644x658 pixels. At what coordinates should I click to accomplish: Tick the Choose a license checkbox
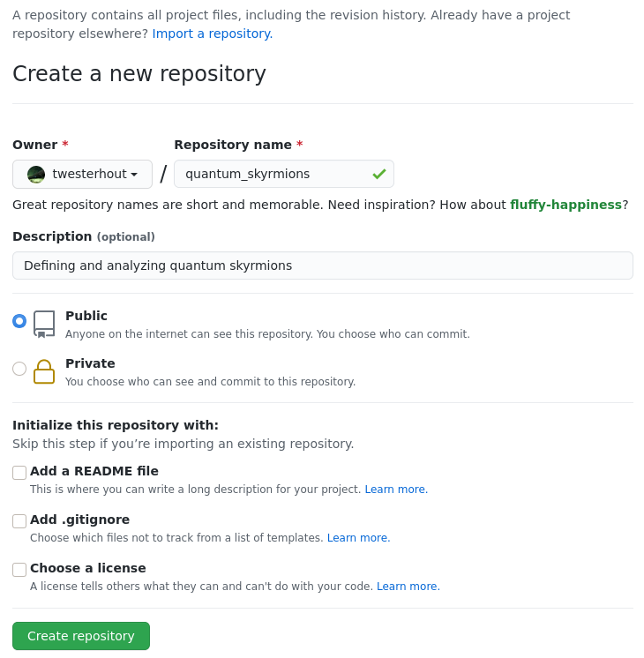pyautogui.click(x=19, y=570)
